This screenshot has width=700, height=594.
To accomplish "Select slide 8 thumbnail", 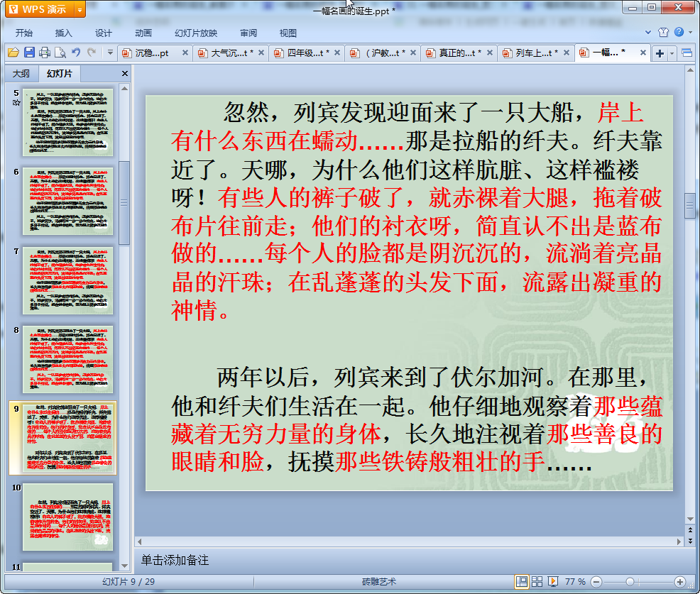I will (x=68, y=359).
